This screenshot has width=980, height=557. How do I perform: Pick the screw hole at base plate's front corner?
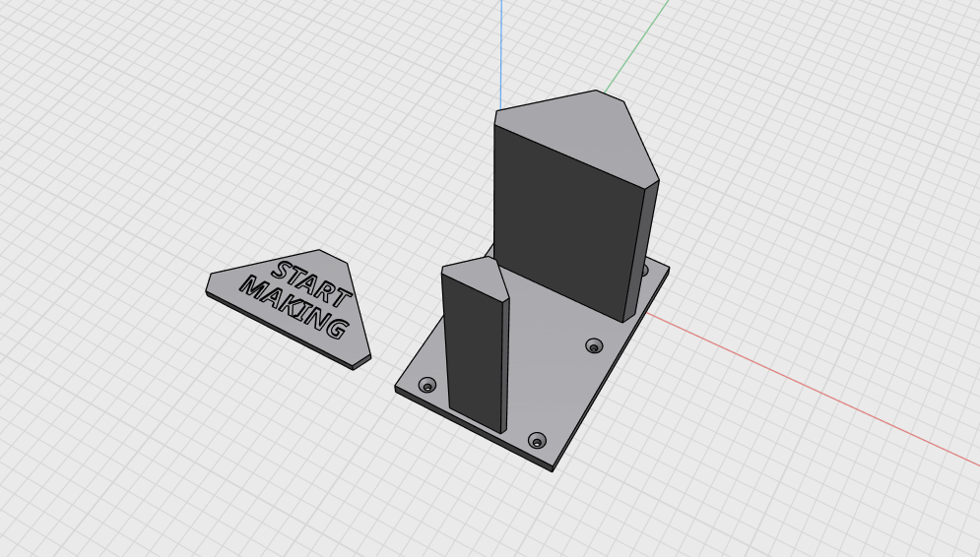click(x=537, y=441)
